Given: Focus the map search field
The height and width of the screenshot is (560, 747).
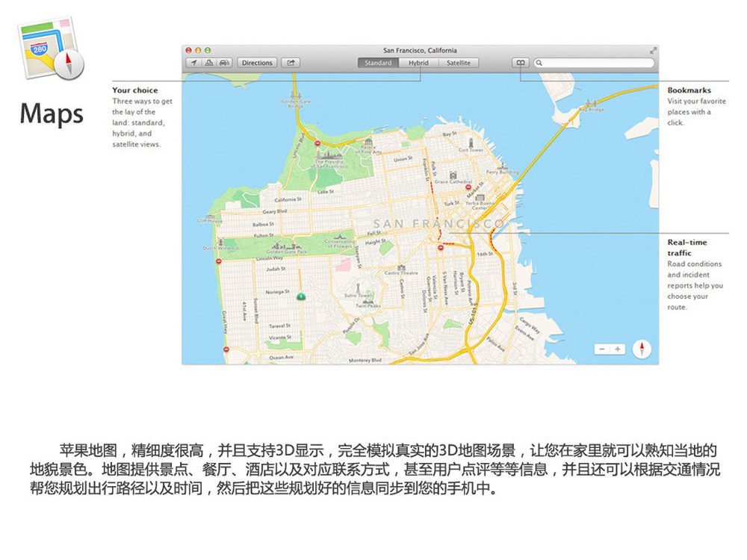Looking at the screenshot, I should click(594, 63).
